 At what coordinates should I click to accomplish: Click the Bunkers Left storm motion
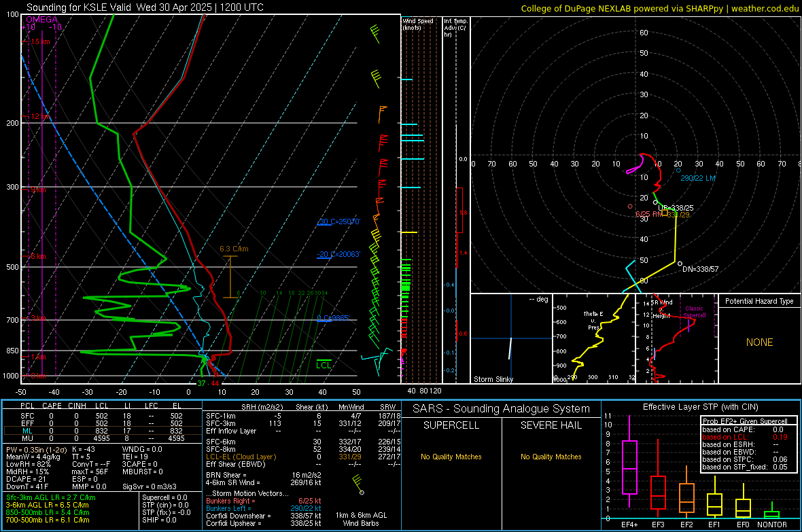point(264,508)
